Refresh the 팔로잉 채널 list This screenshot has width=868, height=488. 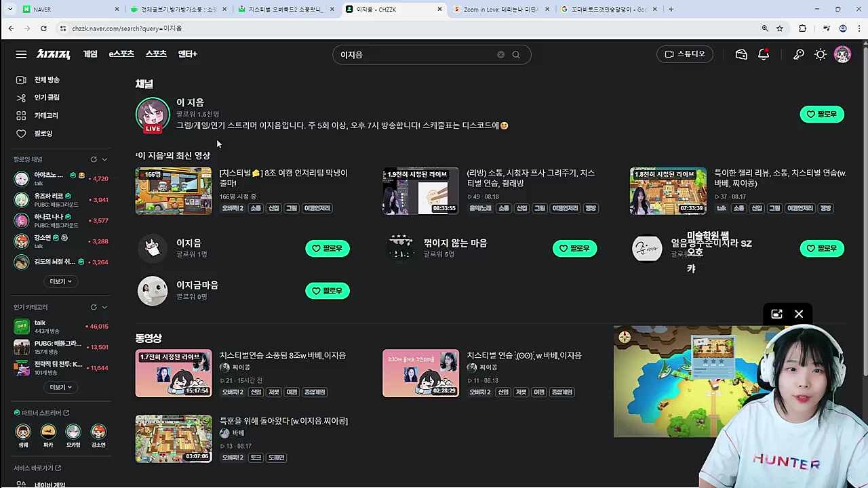(94, 159)
